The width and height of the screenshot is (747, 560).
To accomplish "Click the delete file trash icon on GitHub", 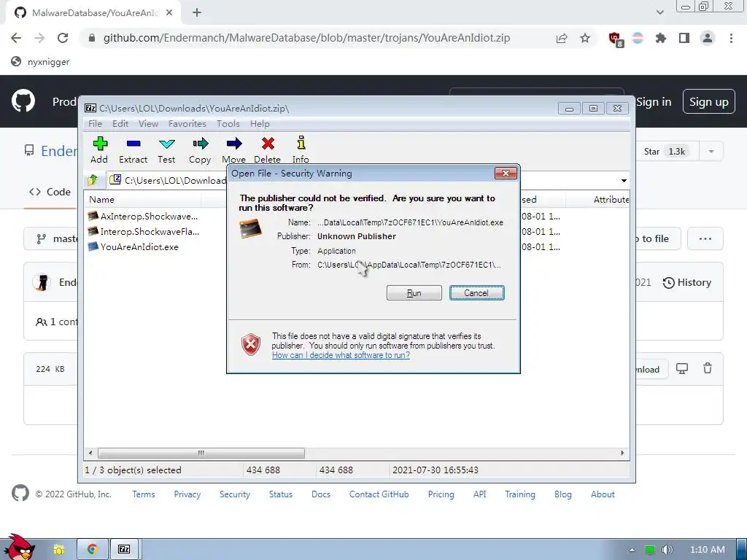I will coord(708,368).
